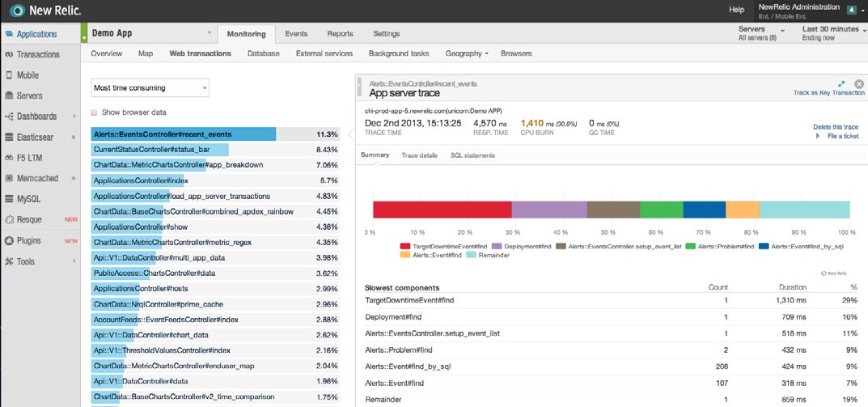Open the Browsers subtab
Screen dimensions: 868x407
(516, 53)
